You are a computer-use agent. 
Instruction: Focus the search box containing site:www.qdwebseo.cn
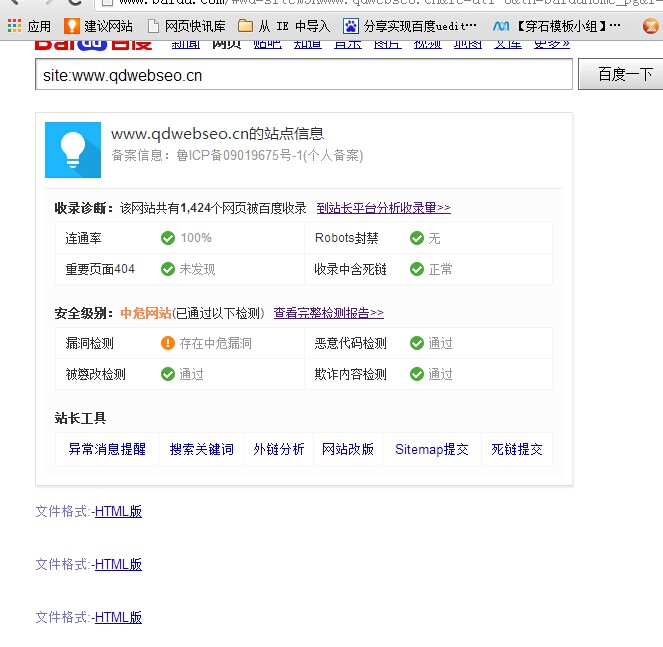click(x=303, y=75)
